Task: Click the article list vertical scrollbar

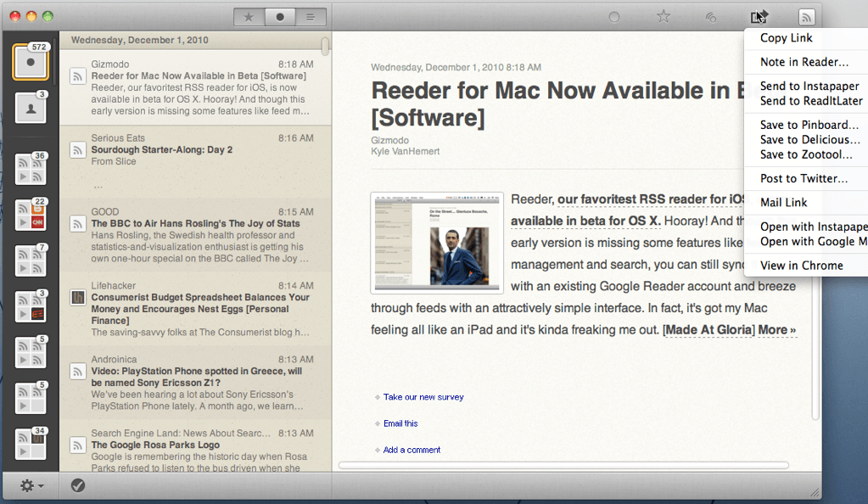Action: coord(325,46)
